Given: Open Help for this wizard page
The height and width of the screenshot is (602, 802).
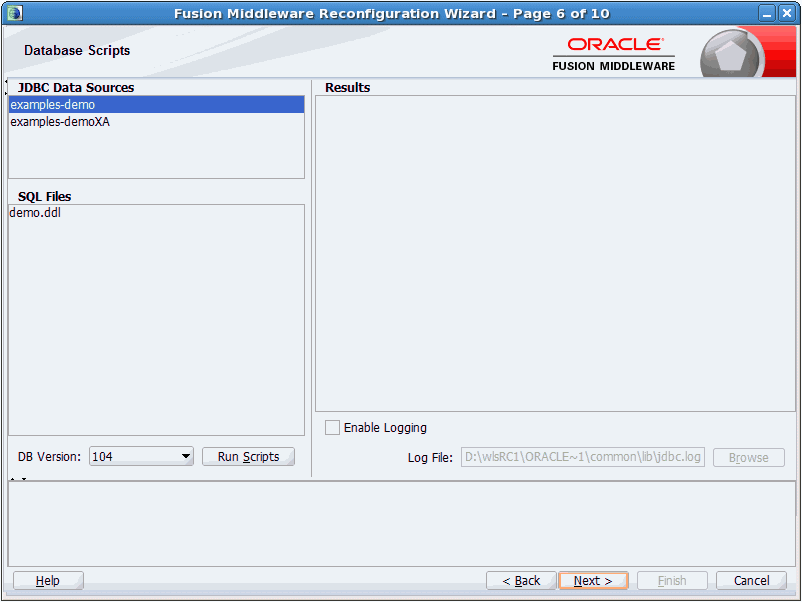Looking at the screenshot, I should click(x=48, y=581).
